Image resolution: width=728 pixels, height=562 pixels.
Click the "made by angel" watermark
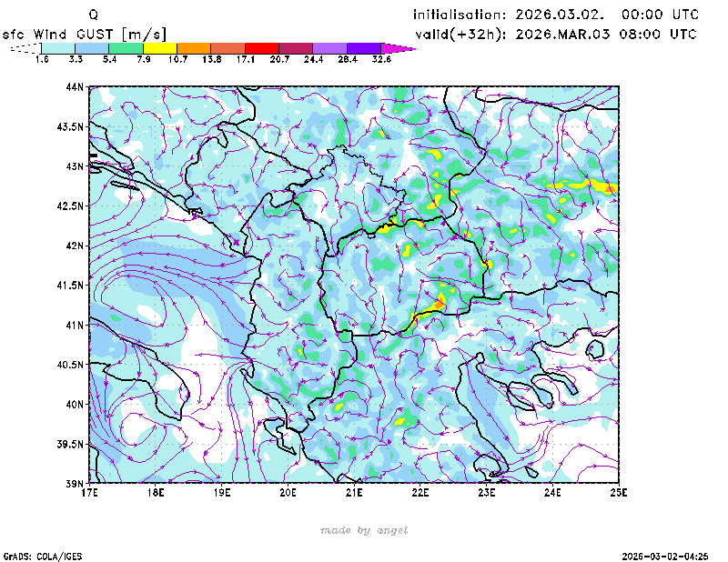pos(364,530)
